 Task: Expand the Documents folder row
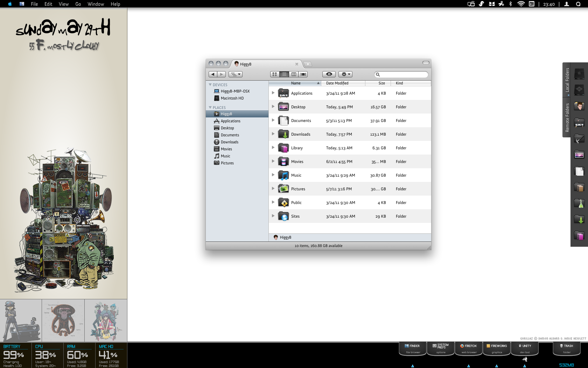[x=273, y=120]
